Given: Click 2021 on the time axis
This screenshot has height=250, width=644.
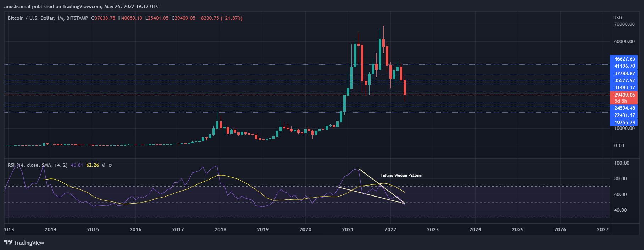Looking at the screenshot, I should [x=348, y=229].
